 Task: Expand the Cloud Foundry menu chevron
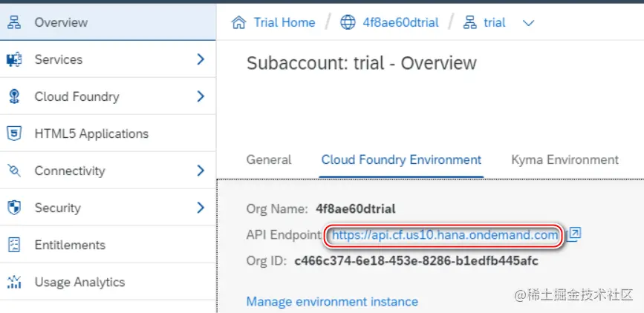[201, 96]
